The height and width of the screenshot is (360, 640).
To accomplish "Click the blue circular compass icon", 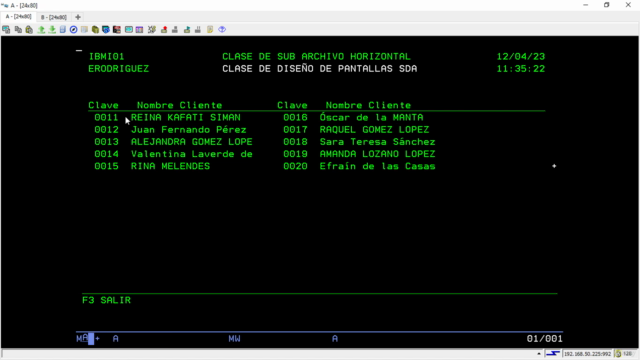I will point(73,29).
